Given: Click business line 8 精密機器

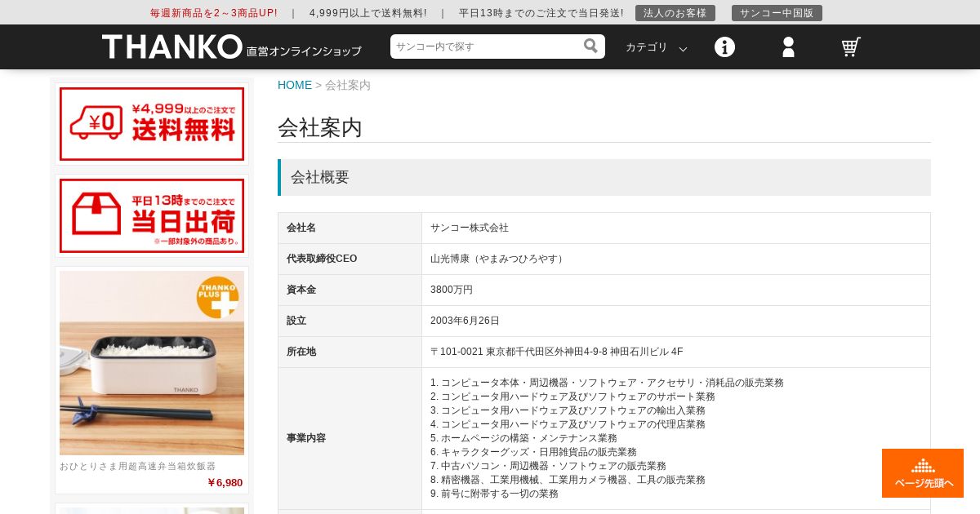Looking at the screenshot, I should (568, 480).
